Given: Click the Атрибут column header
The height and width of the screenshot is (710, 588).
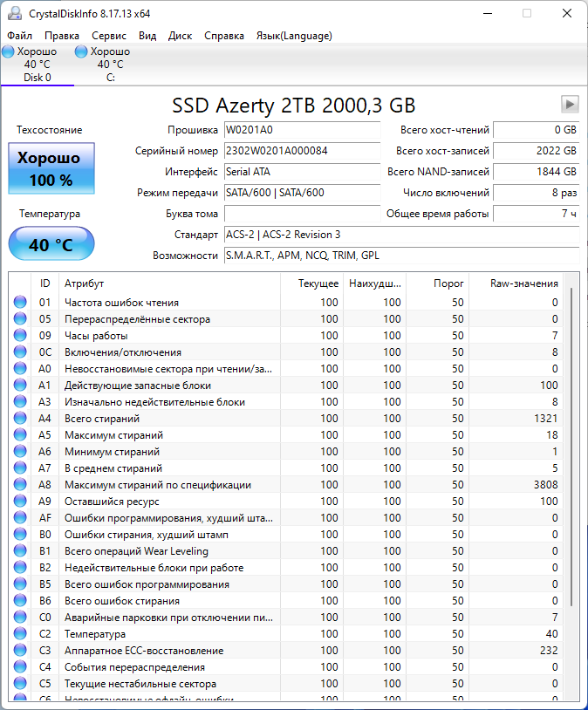Looking at the screenshot, I should click(x=169, y=283).
